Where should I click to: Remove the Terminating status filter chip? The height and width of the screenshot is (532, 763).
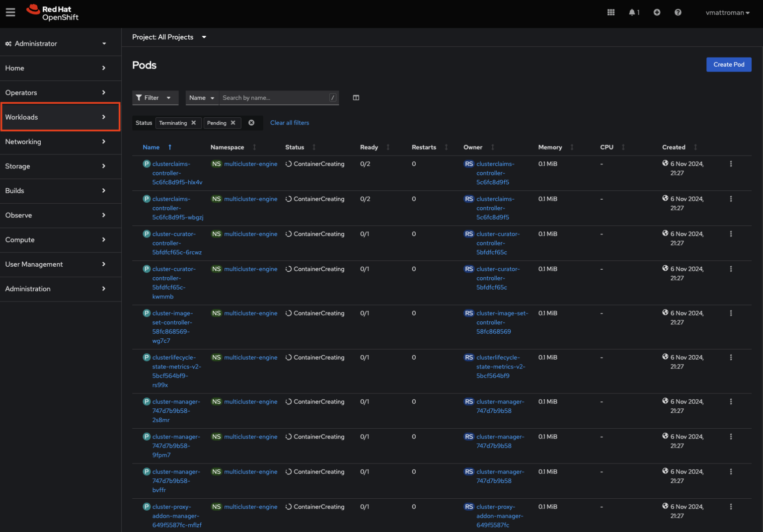pyautogui.click(x=193, y=123)
